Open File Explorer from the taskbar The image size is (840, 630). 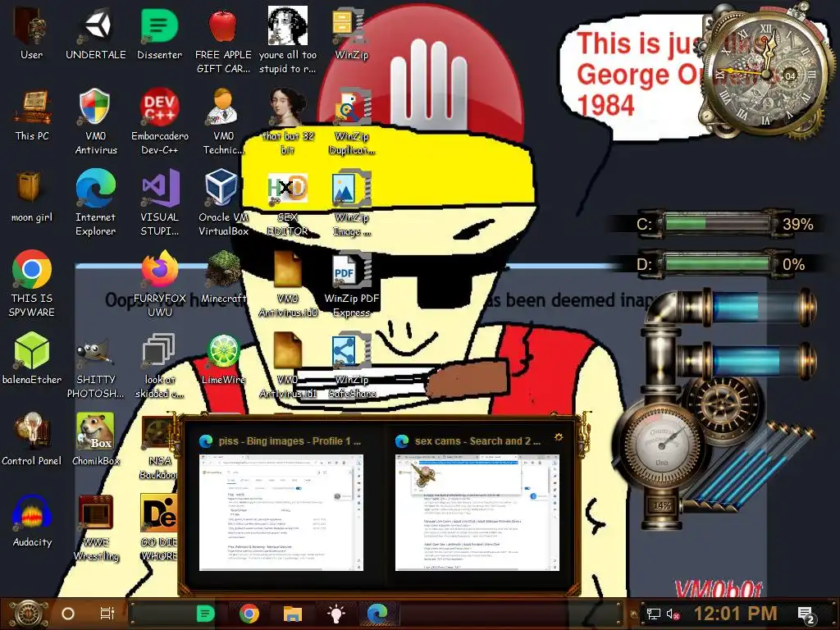[x=293, y=614]
